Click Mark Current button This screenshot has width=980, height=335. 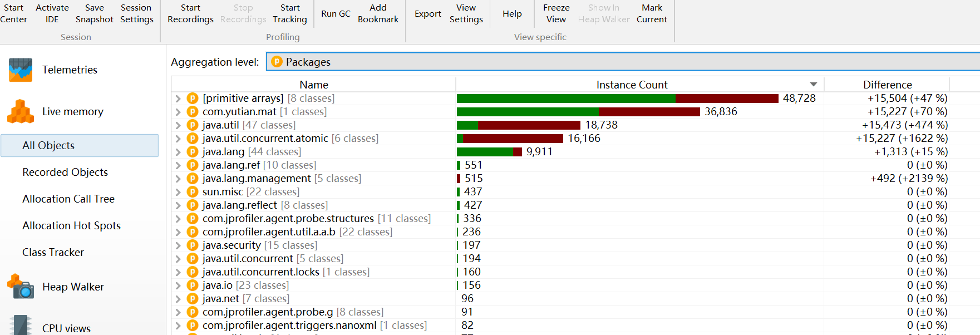652,13
